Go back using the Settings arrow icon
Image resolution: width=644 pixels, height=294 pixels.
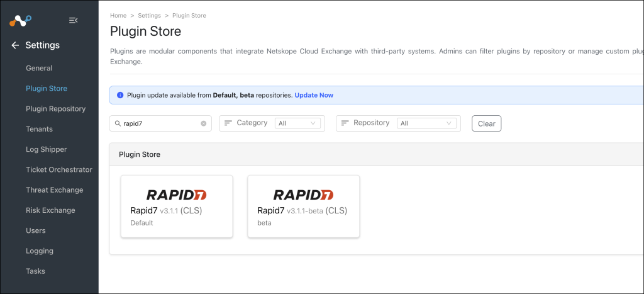(15, 45)
